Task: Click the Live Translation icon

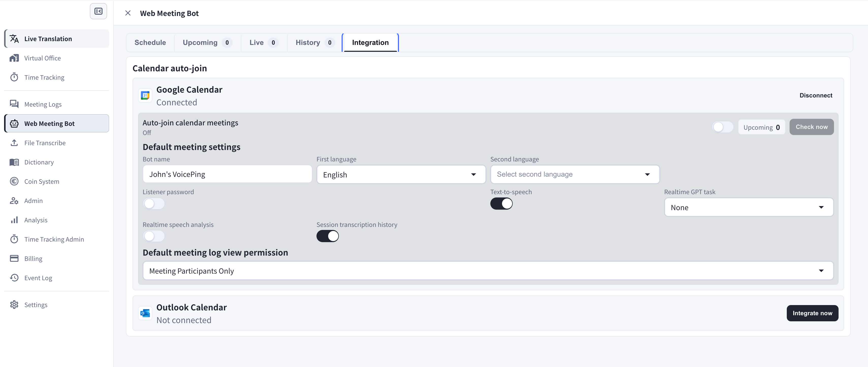Action: [14, 39]
